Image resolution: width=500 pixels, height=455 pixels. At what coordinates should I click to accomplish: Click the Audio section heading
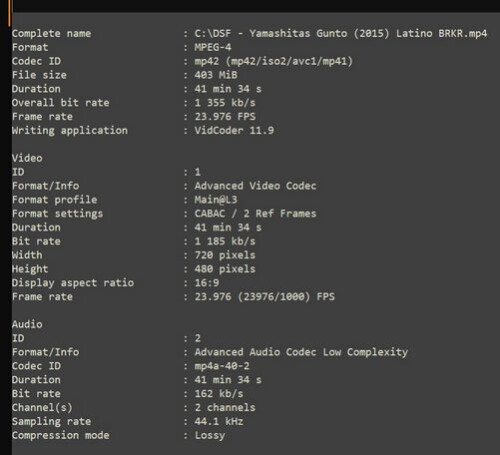point(27,324)
